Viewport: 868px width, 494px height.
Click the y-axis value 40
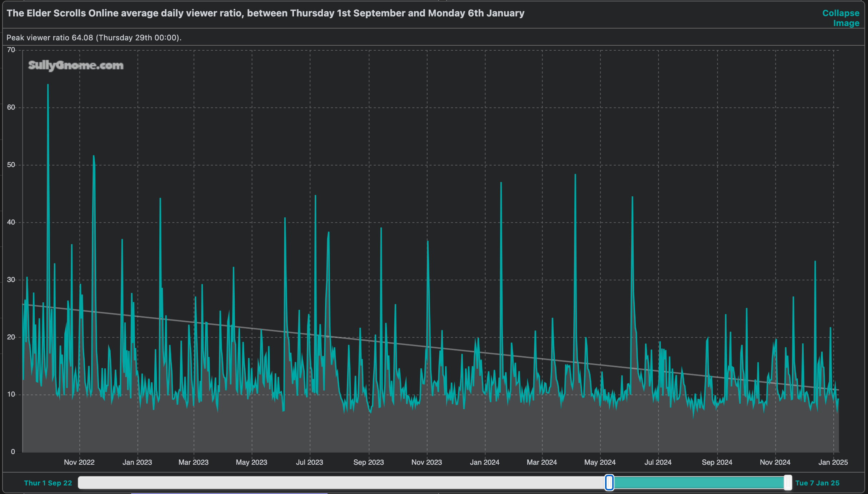[11, 222]
